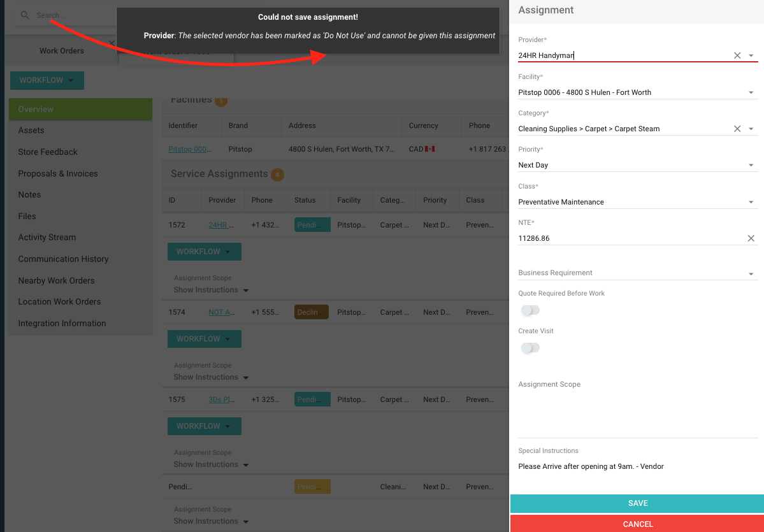This screenshot has height=532, width=764.
Task: Clear the Provider field with X icon
Action: point(737,56)
